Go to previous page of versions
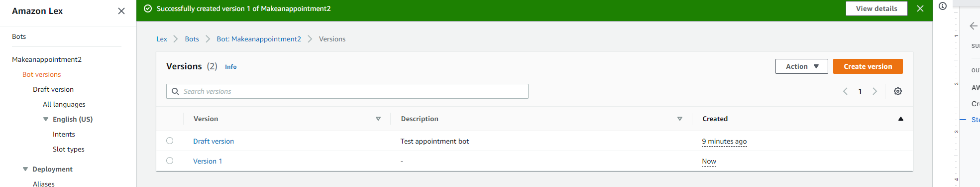The width and height of the screenshot is (980, 187). tap(845, 91)
